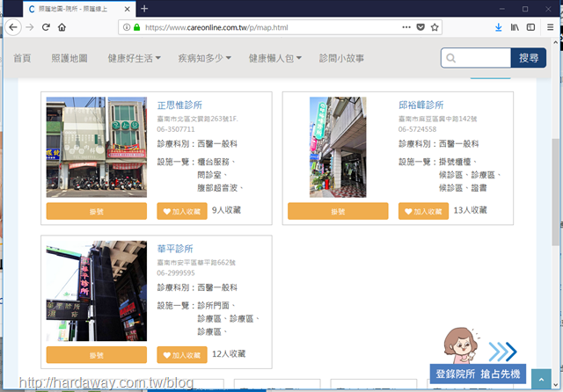The width and height of the screenshot is (563, 392).
Task: Click the 12人收藏 count text
Action: pyautogui.click(x=229, y=354)
